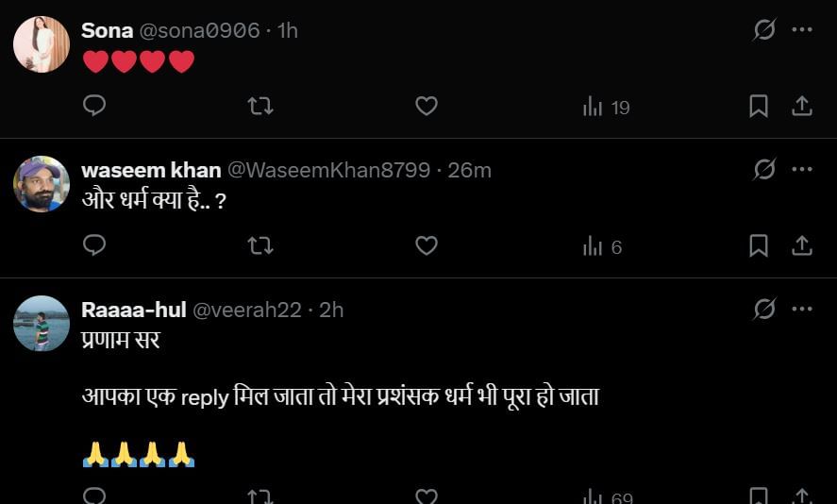The image size is (837, 504).
Task: Open waseem khan's profile picture
Action: click(42, 184)
